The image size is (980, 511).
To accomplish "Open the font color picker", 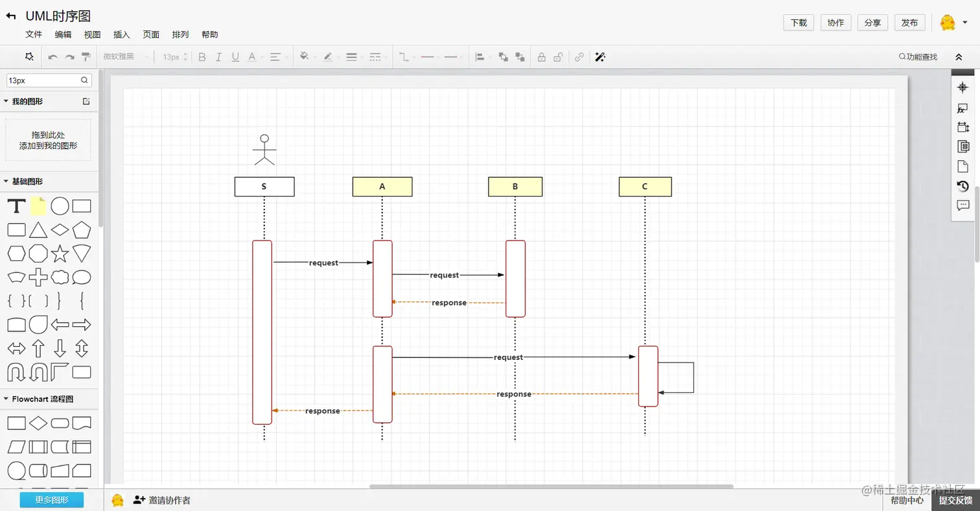I will point(252,57).
